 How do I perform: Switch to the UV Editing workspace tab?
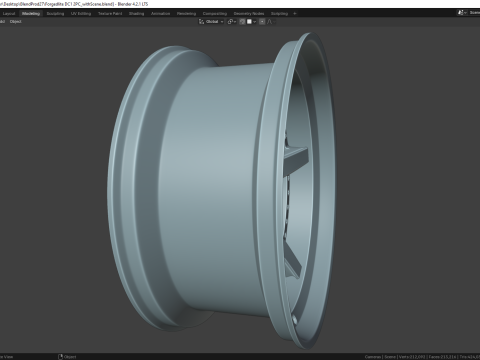(81, 14)
